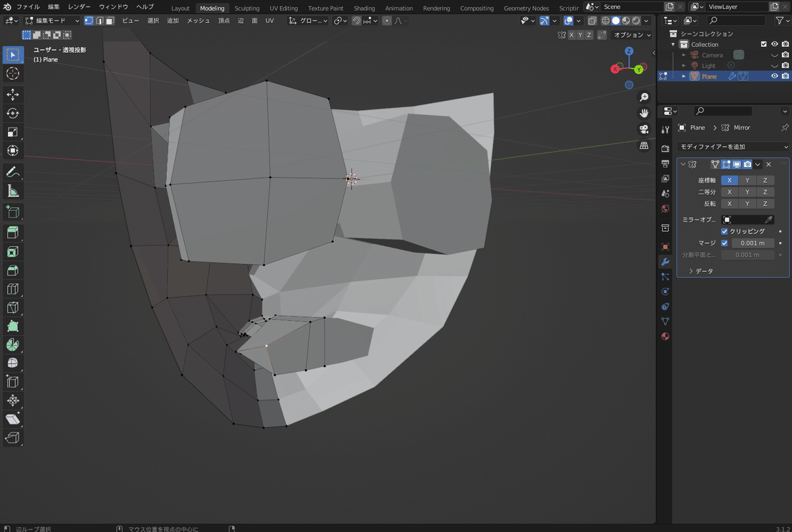Choose the Transform tool
This screenshot has width=792, height=532.
(13, 150)
